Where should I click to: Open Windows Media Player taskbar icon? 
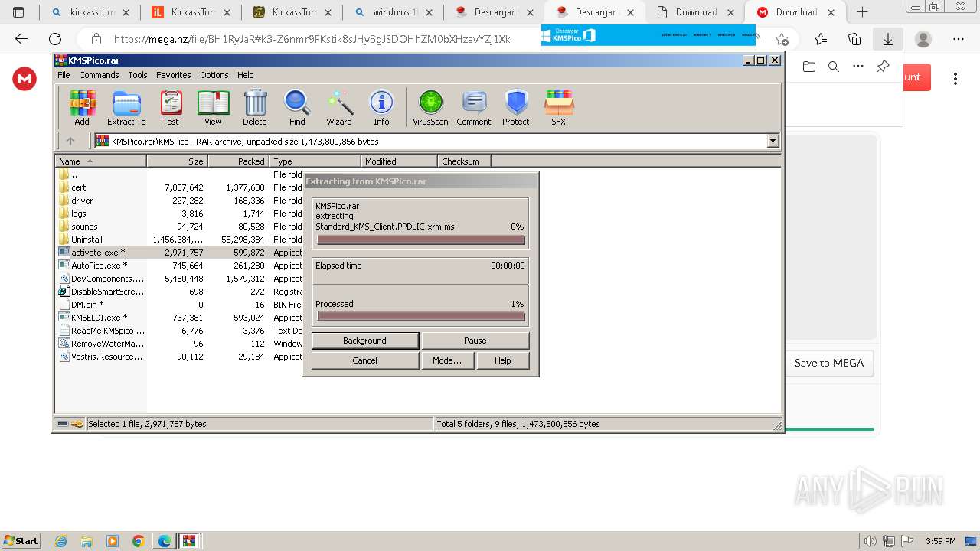(113, 541)
